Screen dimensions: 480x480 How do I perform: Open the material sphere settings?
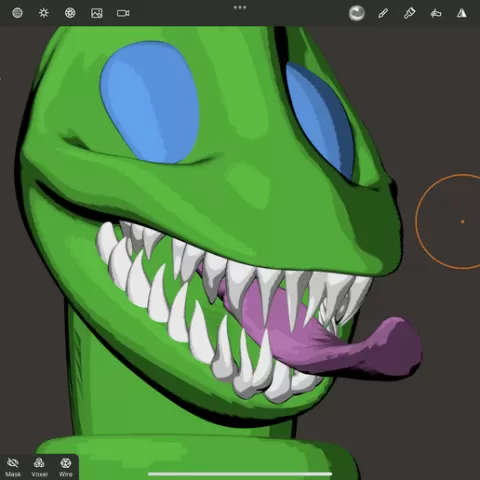(x=357, y=13)
